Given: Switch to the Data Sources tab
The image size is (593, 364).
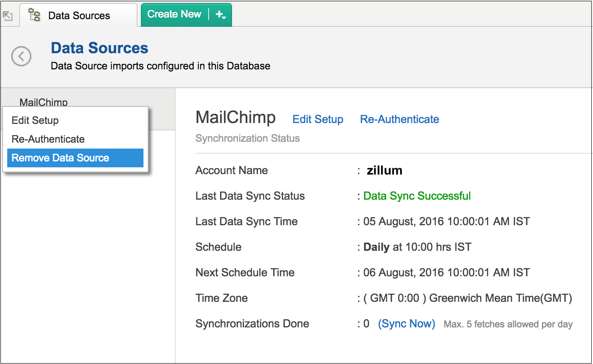Looking at the screenshot, I should pyautogui.click(x=79, y=16).
